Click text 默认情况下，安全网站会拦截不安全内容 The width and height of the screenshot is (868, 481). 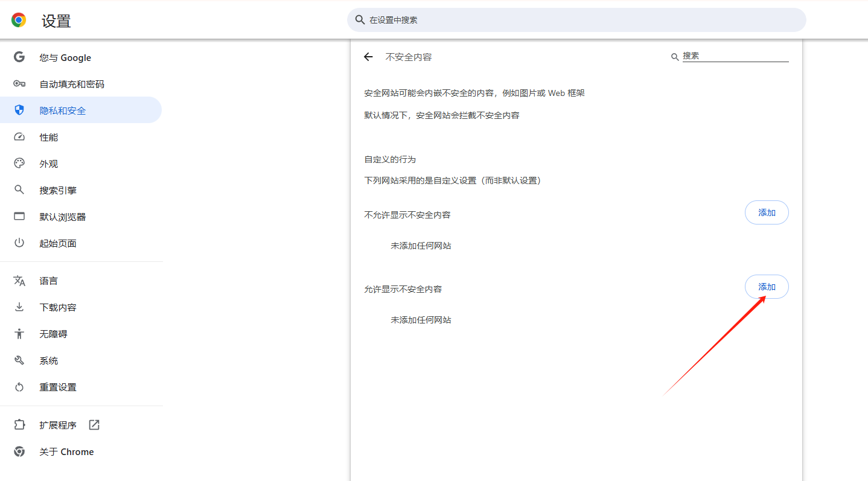click(x=442, y=115)
